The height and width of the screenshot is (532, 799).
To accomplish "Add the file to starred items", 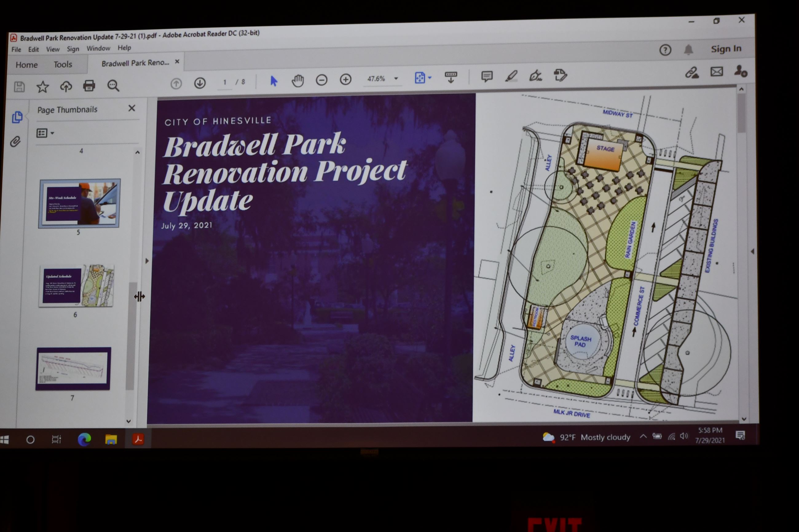I will (x=42, y=87).
